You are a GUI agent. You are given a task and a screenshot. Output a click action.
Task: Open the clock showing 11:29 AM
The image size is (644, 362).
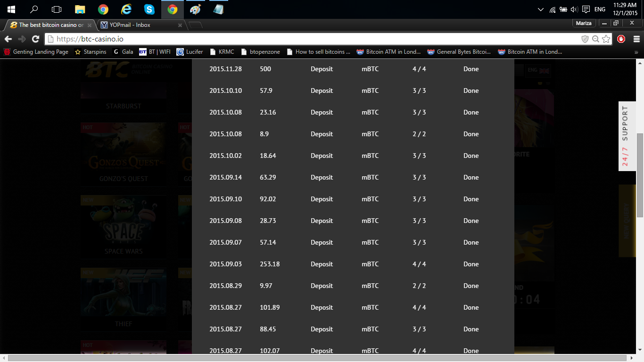(625, 9)
